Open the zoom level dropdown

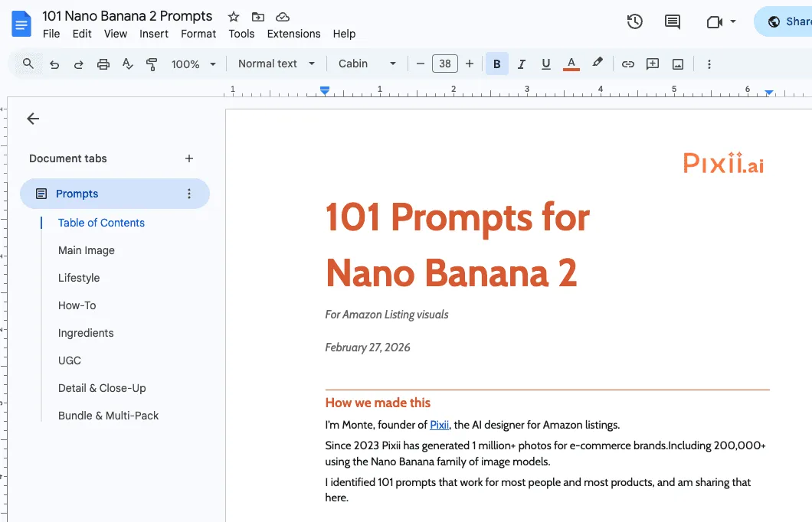coord(193,64)
